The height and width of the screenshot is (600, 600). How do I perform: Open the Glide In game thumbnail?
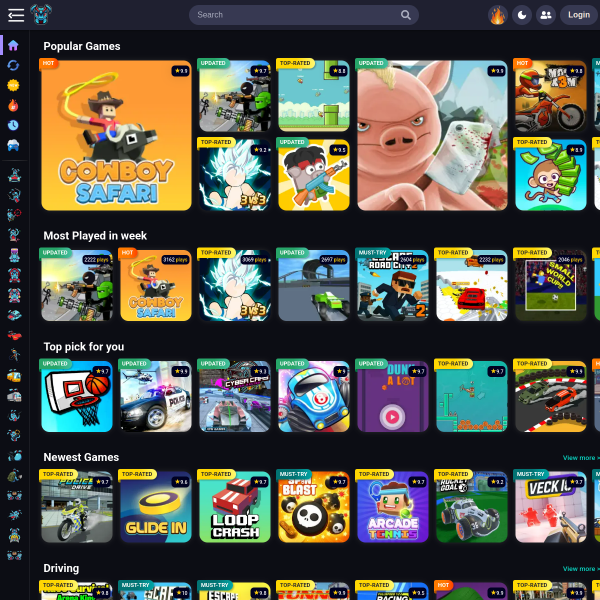(x=155, y=507)
